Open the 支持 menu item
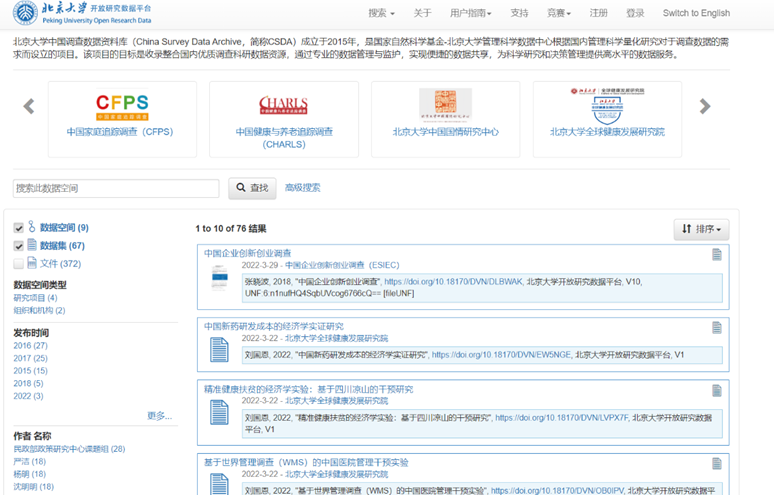 pos(519,13)
